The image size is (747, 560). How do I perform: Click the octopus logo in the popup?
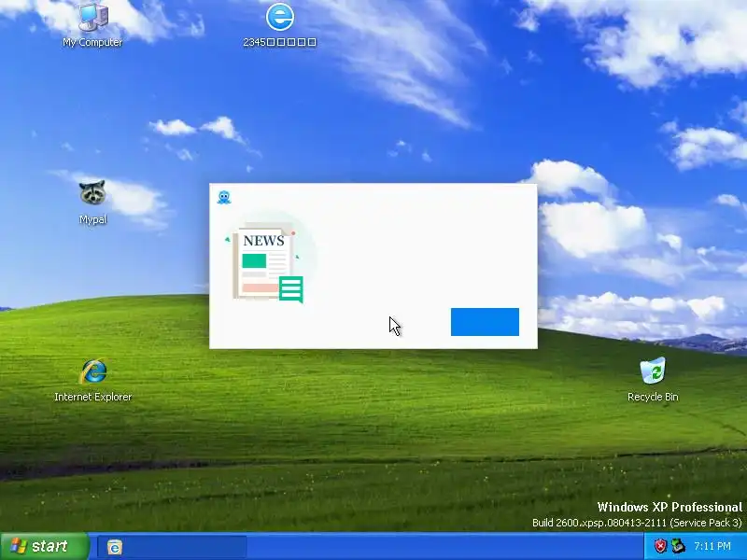click(x=224, y=197)
